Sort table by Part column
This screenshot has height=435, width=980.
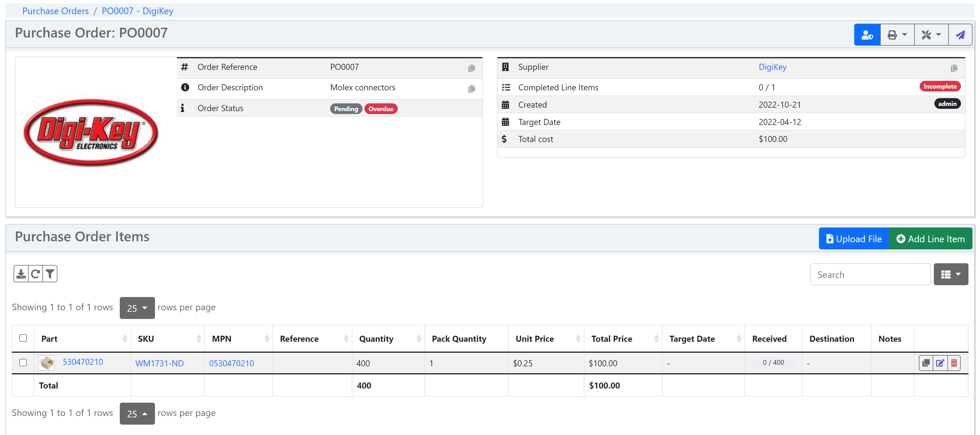tap(83, 338)
